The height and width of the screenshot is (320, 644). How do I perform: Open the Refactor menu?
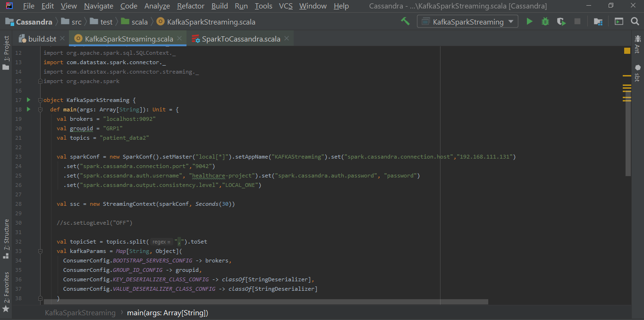click(x=191, y=6)
